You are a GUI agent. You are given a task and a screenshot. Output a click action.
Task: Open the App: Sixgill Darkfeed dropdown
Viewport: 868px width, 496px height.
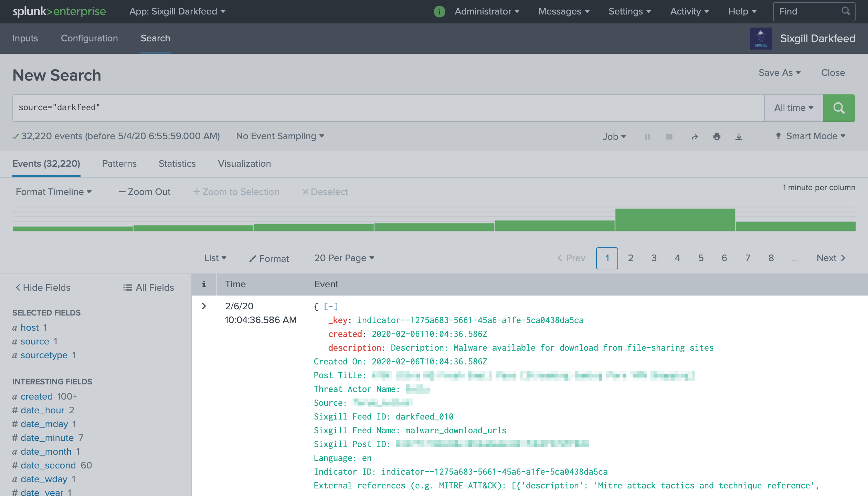click(177, 11)
